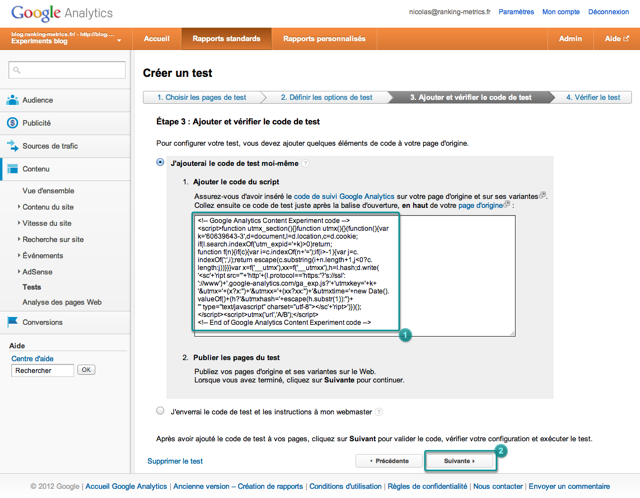Open Rapports personnalisés tab
This screenshot has width=640, height=498.
324,38
